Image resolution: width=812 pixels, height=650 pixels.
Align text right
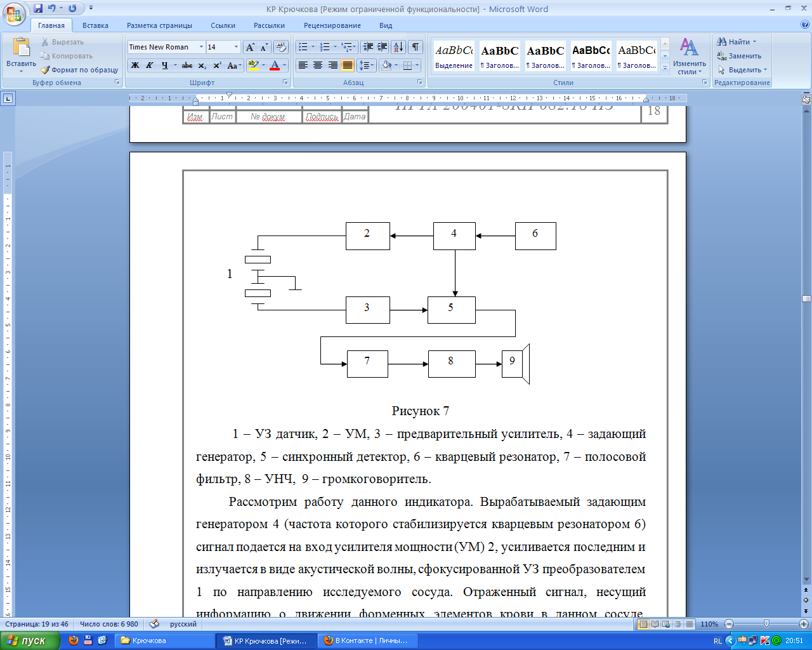click(x=333, y=65)
